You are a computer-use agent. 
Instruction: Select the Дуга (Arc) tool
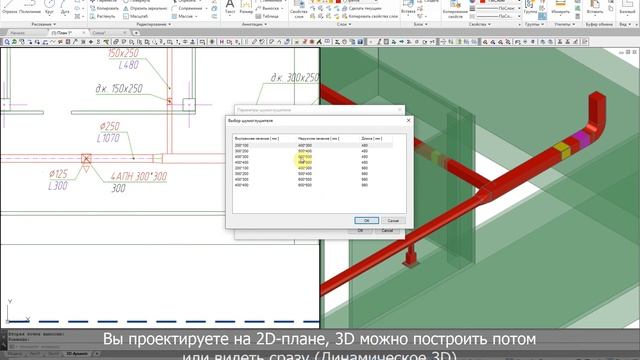click(64, 8)
